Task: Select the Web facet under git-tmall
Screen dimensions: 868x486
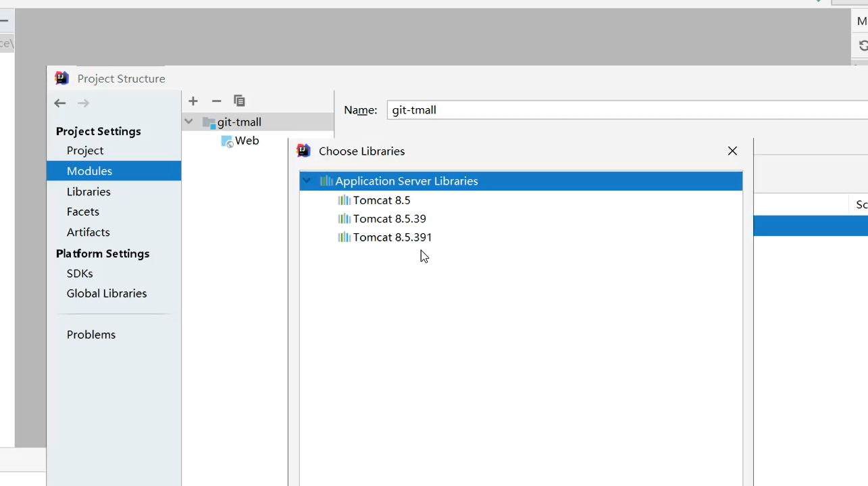Action: point(247,141)
